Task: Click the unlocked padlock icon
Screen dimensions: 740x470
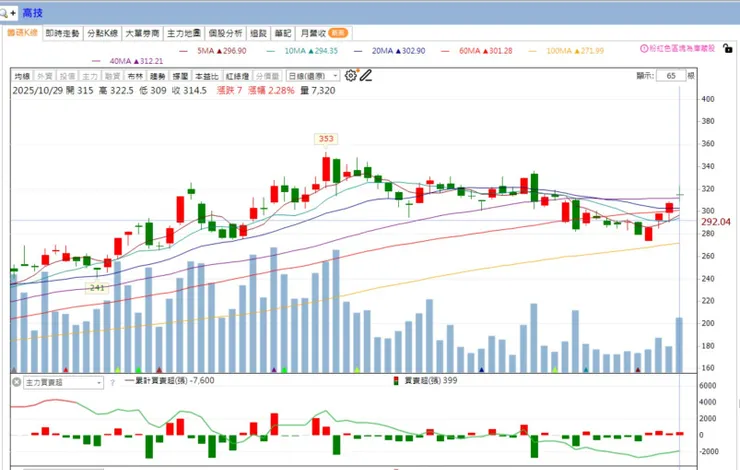Action: point(727,48)
